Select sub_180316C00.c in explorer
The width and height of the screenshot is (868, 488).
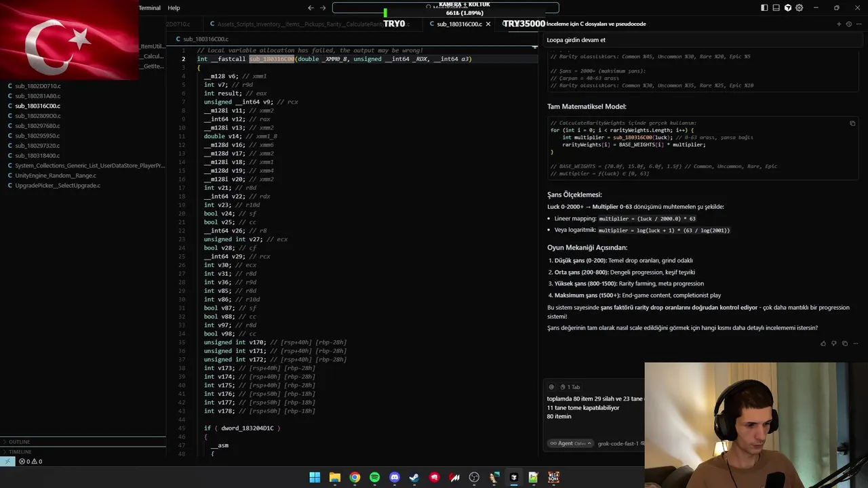tap(38, 106)
